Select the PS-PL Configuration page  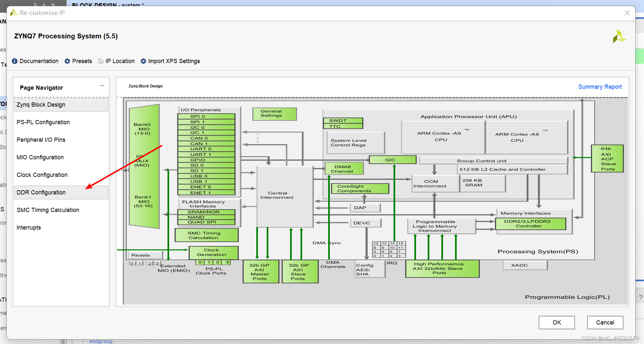click(x=43, y=122)
